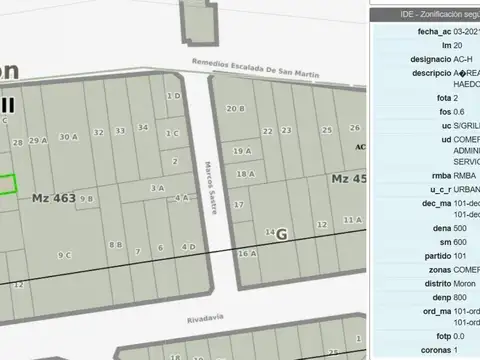This screenshot has width=480, height=360.
Task: Click parcel 34 on the map
Action: coord(143,127)
